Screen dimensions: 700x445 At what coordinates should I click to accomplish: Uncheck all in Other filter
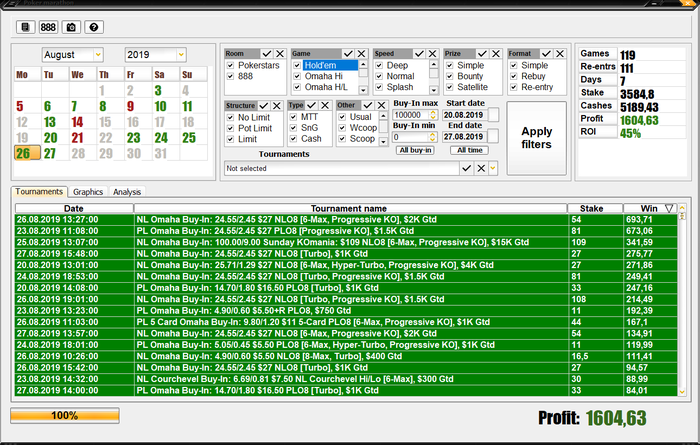click(x=381, y=105)
